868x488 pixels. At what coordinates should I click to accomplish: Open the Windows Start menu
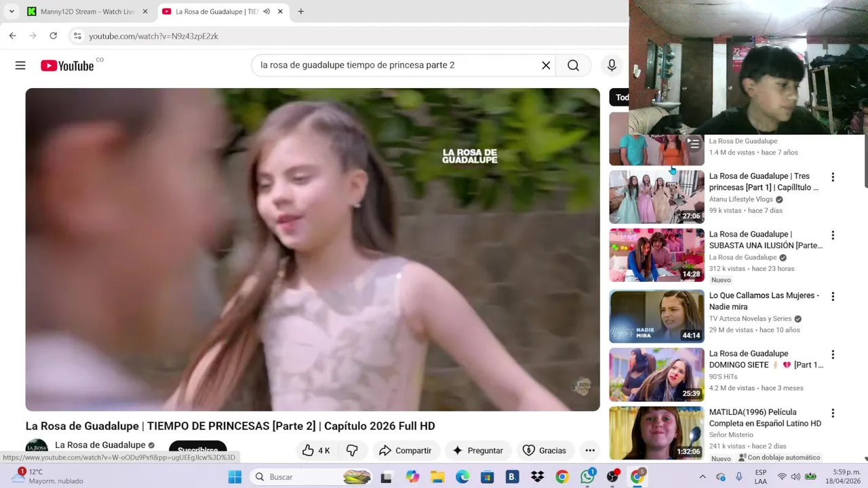pyautogui.click(x=235, y=477)
